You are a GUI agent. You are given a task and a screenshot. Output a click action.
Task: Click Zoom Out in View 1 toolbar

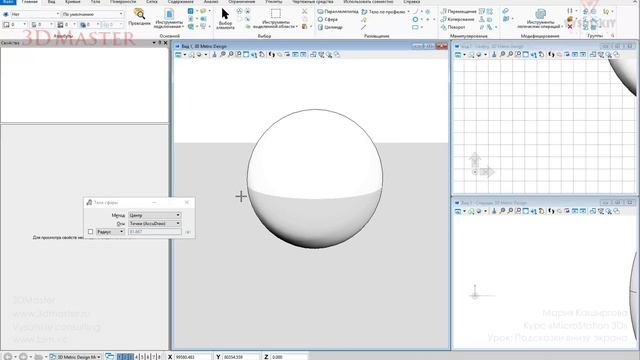(231, 55)
